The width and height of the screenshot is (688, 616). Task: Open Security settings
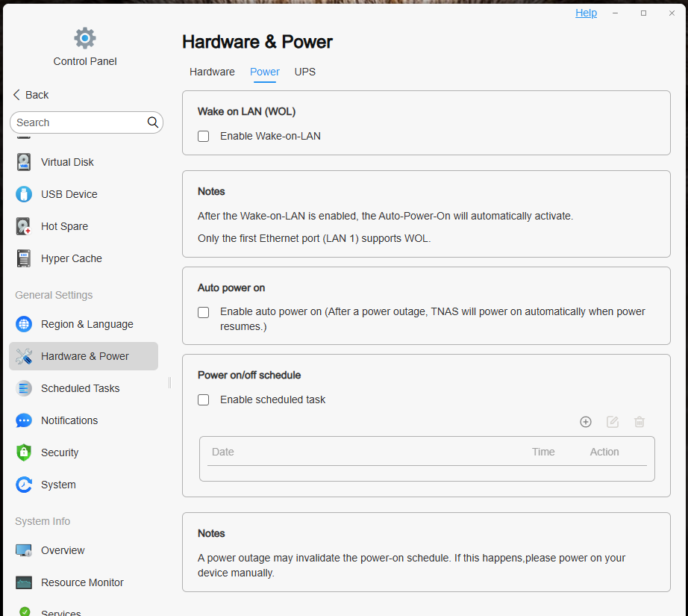[x=84, y=452]
